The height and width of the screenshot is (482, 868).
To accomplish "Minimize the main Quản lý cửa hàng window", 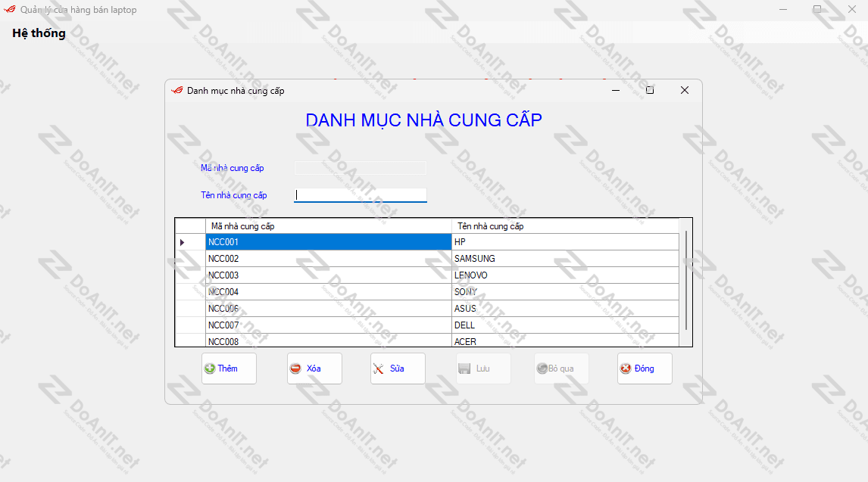I will pos(783,9).
